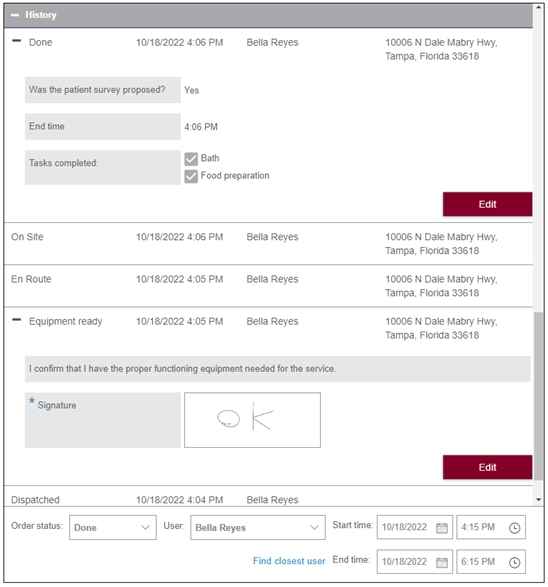Click the End time value 4:06 PM

201,127
